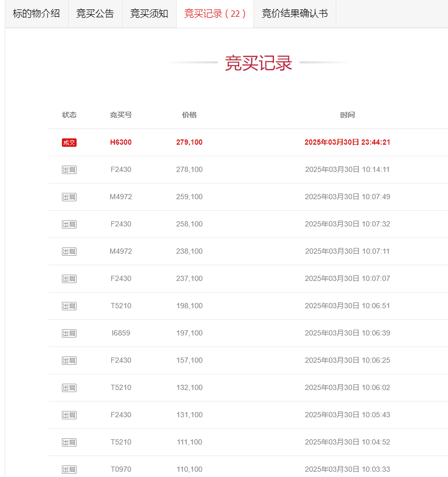Switch to the 竞买公告 tab
448x477 pixels.
coord(95,14)
